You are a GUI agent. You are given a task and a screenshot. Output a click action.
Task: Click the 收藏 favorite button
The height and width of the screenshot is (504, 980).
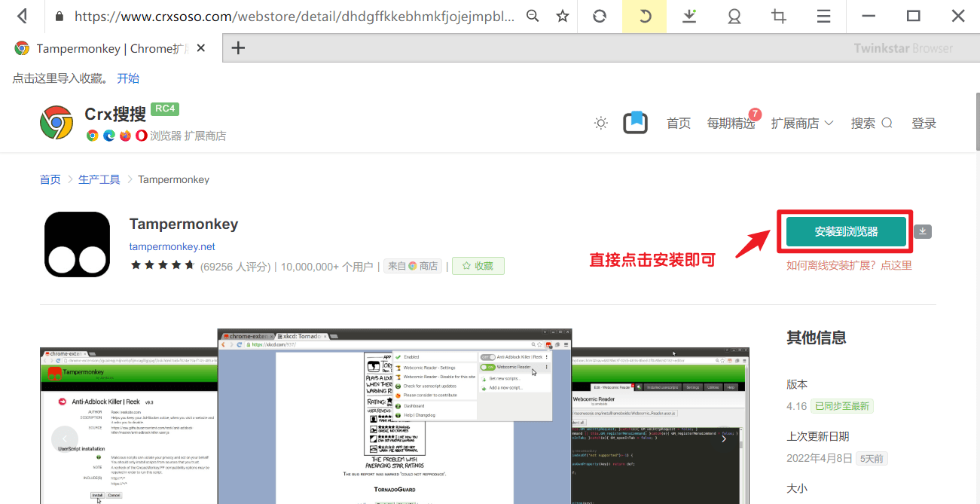[x=478, y=266]
